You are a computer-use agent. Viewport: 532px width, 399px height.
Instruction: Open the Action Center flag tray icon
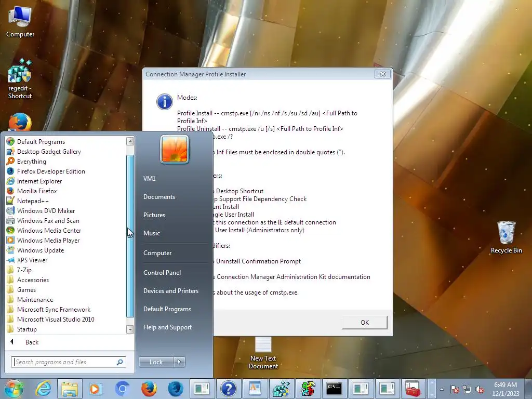point(455,390)
